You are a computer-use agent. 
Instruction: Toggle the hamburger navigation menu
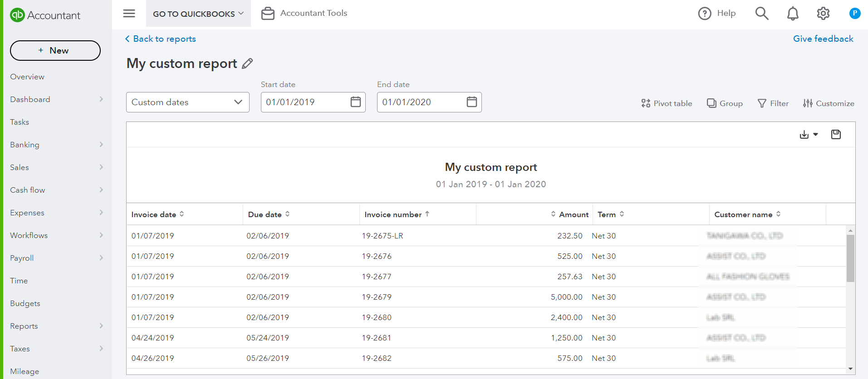[129, 14]
